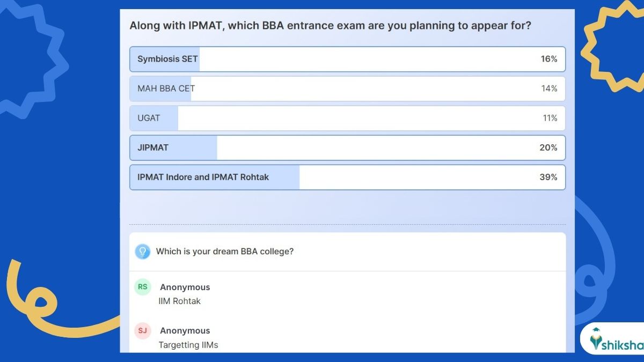
Task: Click the 16% result on Symbiosis SET
Action: coord(549,59)
